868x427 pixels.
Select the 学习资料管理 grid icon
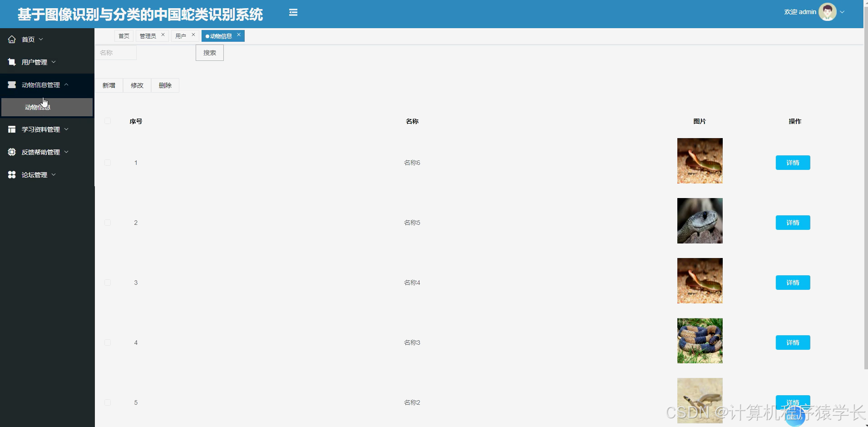[x=12, y=129]
